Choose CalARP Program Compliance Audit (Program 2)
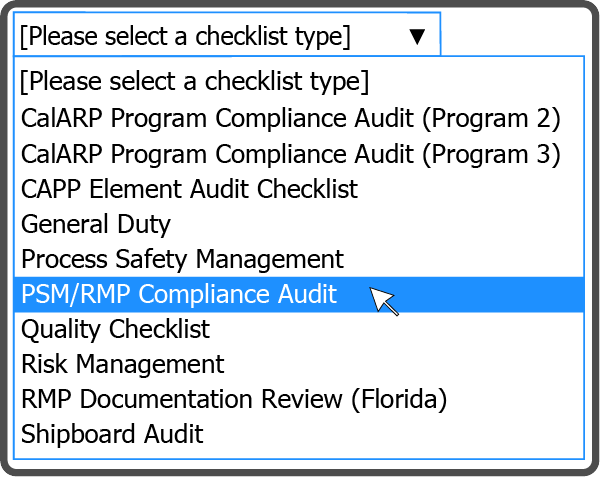600x477 pixels. (290, 117)
